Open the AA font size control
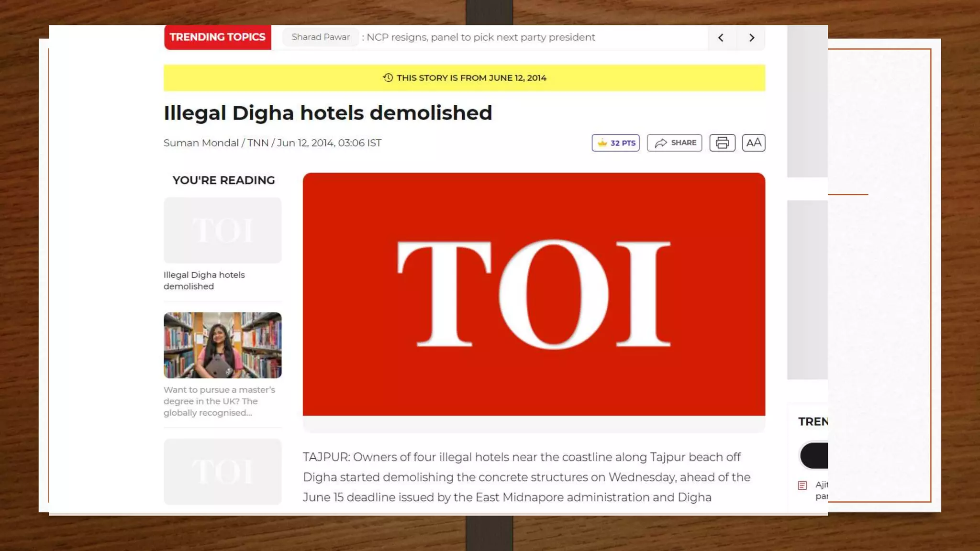Image resolution: width=980 pixels, height=551 pixels. point(754,143)
